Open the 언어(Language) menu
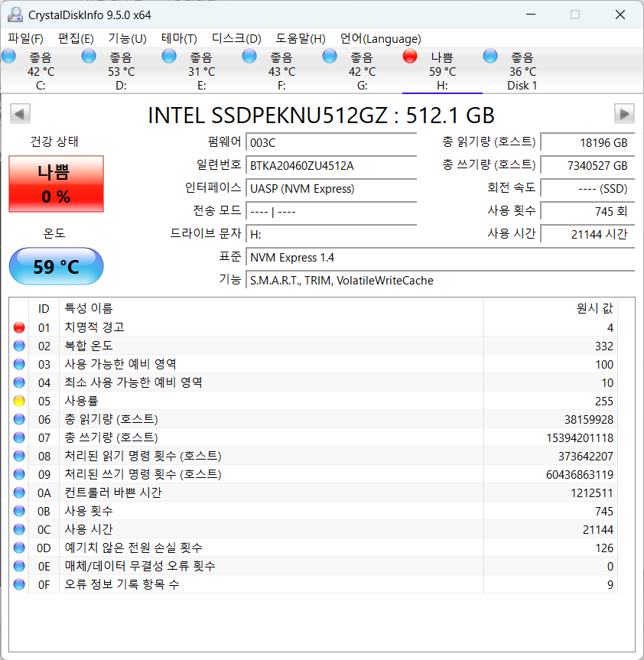Screen dimensions: 644x660 [x=380, y=39]
